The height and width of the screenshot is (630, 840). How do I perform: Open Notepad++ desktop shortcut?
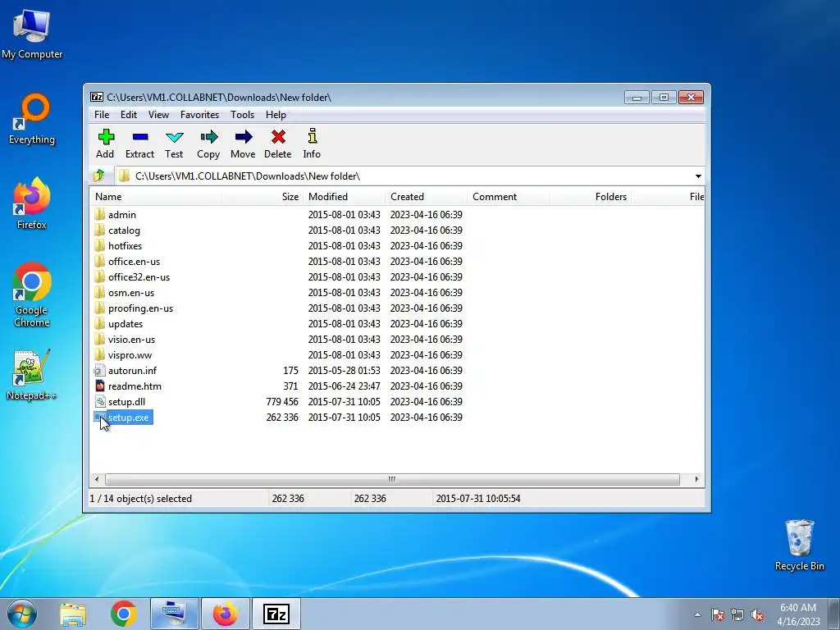(32, 375)
